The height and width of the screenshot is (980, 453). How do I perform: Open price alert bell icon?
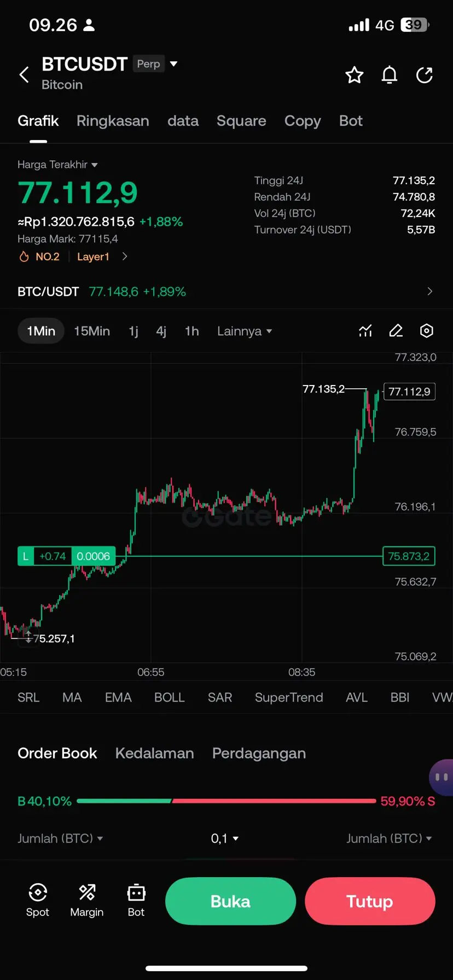click(390, 75)
